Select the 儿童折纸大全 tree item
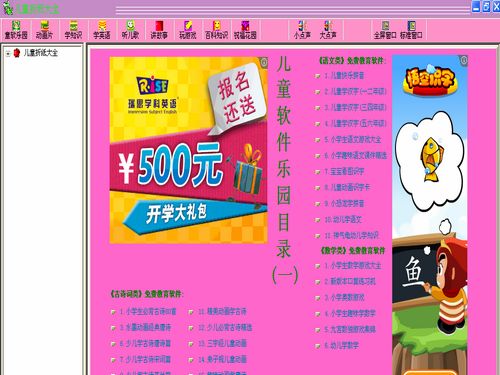This screenshot has width=500, height=375. click(41, 53)
